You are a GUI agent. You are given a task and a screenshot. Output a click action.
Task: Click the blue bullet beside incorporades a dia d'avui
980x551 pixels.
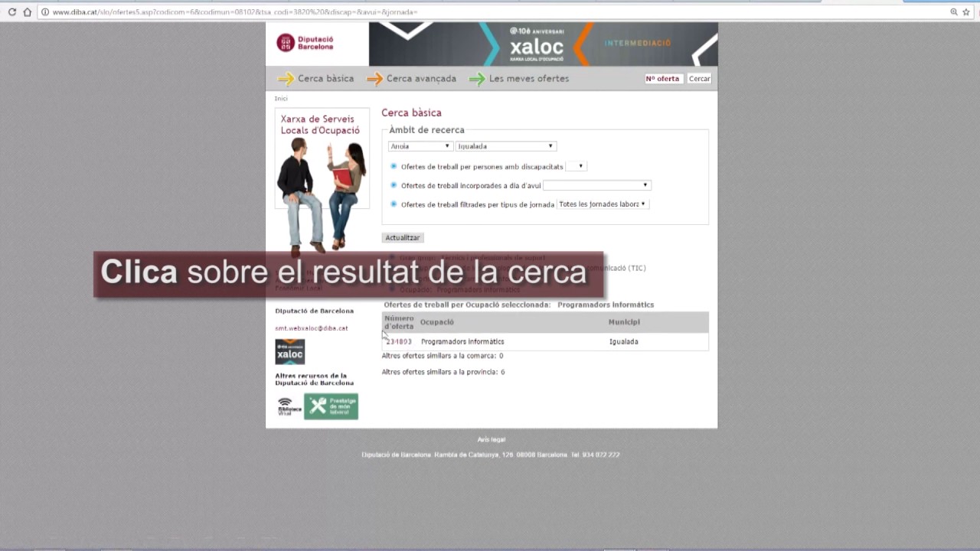pos(394,185)
